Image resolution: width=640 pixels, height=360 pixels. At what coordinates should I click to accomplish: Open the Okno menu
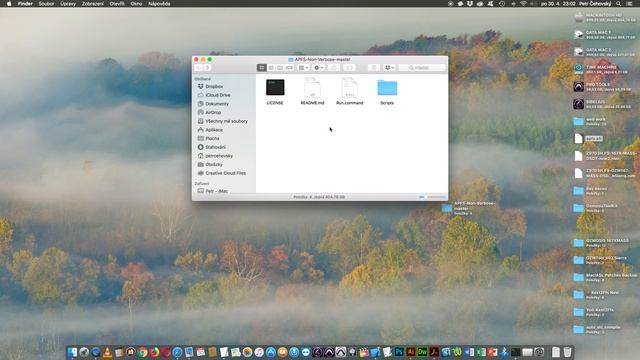[136, 4]
